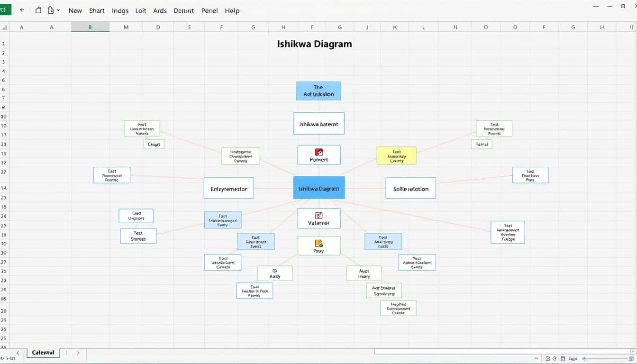Click the green app logo button top left
Image resolution: width=637 pixels, height=364 pixels.
tap(5, 9)
